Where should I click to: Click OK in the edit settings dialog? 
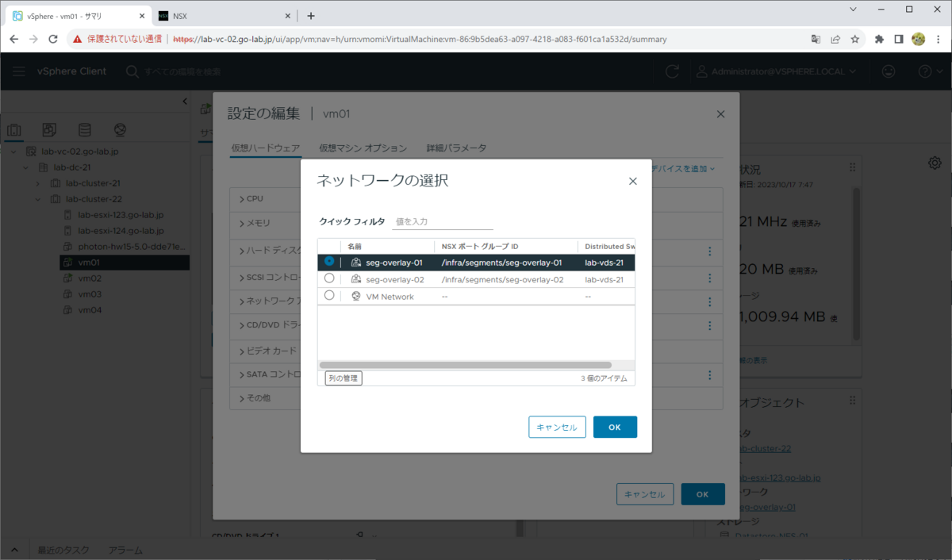click(703, 494)
